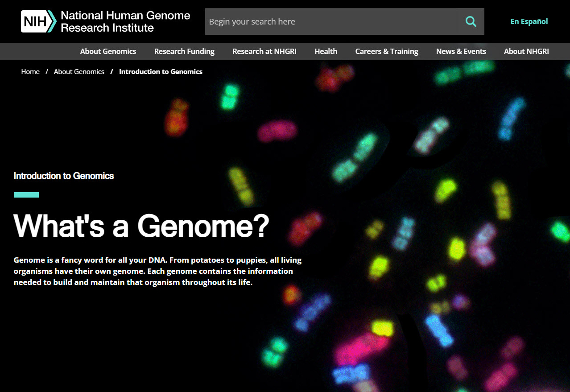Navigate to Home using the breadcrumb

tap(30, 71)
